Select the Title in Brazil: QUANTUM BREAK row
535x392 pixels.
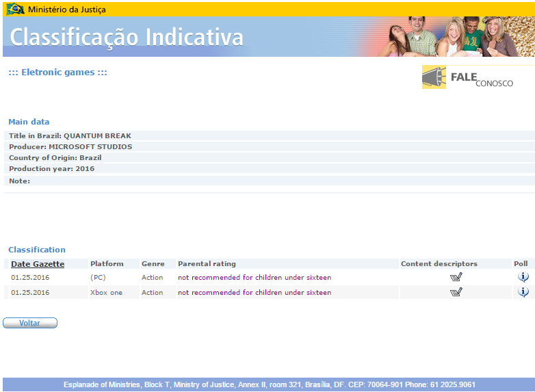click(x=270, y=135)
